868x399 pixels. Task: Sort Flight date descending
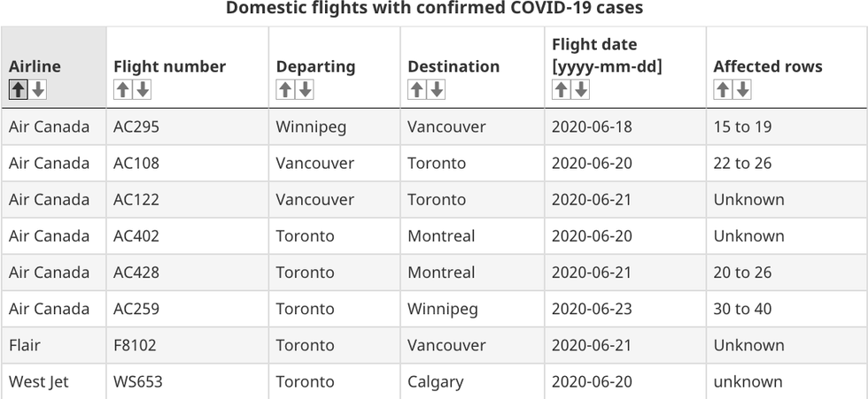tap(580, 89)
